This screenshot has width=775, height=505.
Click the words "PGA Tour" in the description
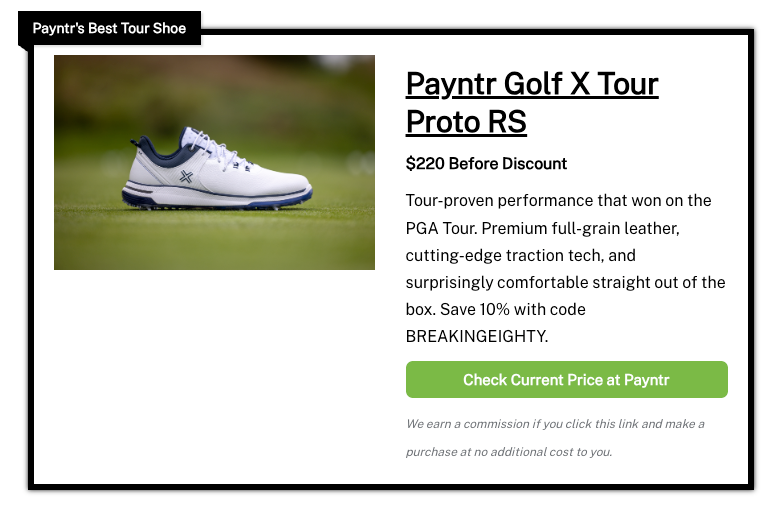point(441,228)
